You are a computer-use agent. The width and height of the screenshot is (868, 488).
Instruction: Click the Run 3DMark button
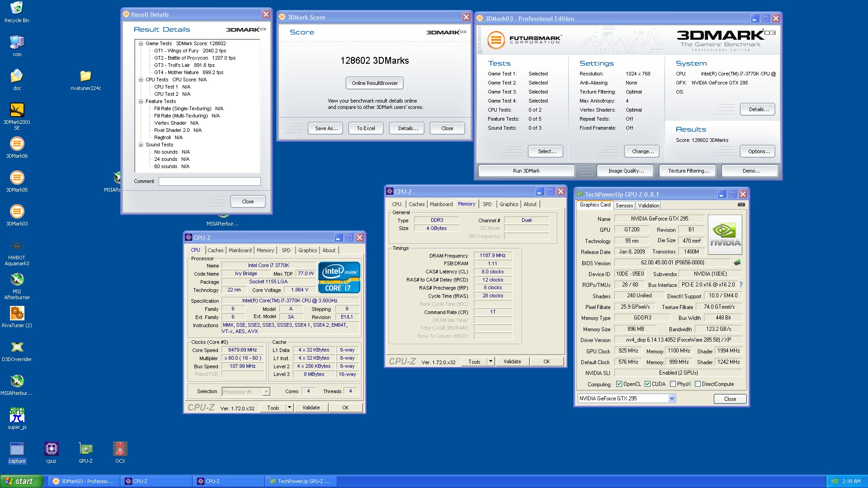click(526, 171)
